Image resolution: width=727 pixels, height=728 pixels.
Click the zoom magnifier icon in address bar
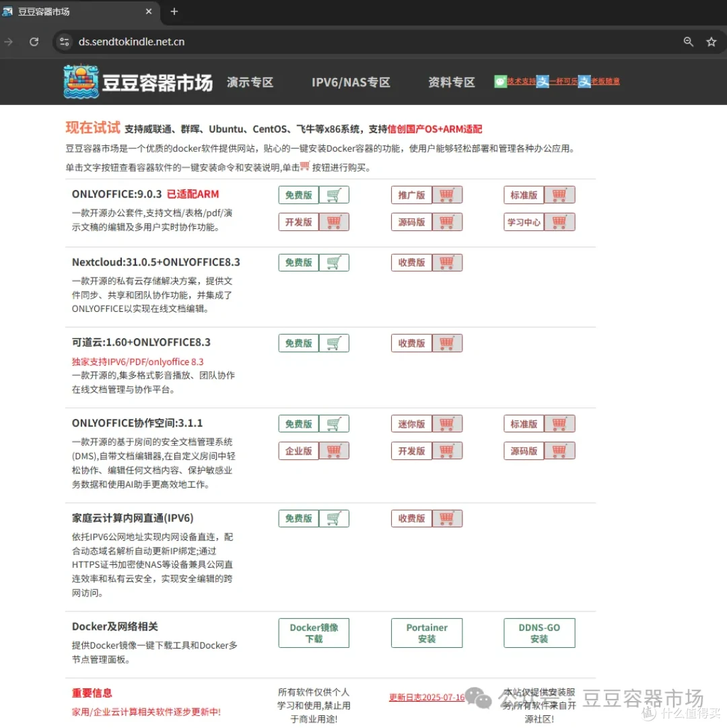689,42
